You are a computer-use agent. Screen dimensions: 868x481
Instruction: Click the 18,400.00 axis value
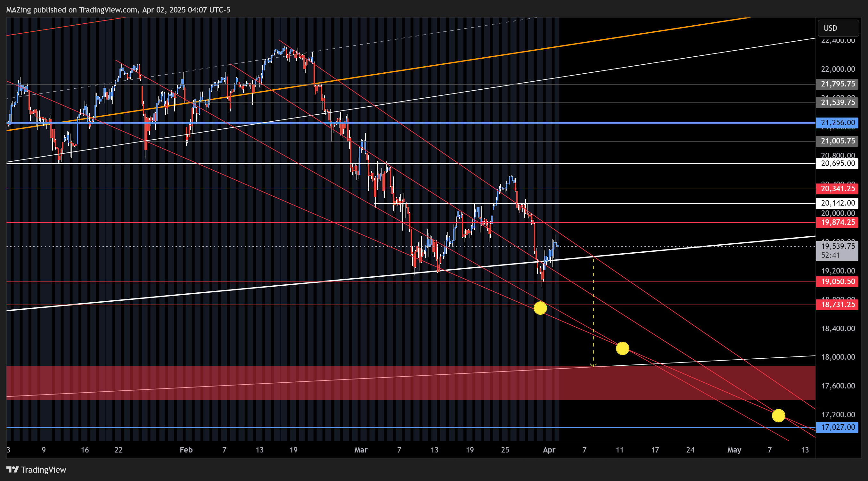(x=838, y=329)
